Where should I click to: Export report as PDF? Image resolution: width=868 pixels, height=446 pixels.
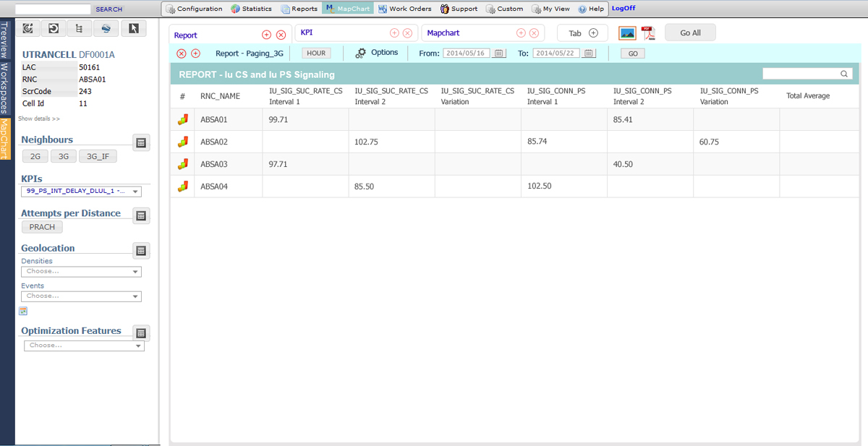(x=647, y=33)
